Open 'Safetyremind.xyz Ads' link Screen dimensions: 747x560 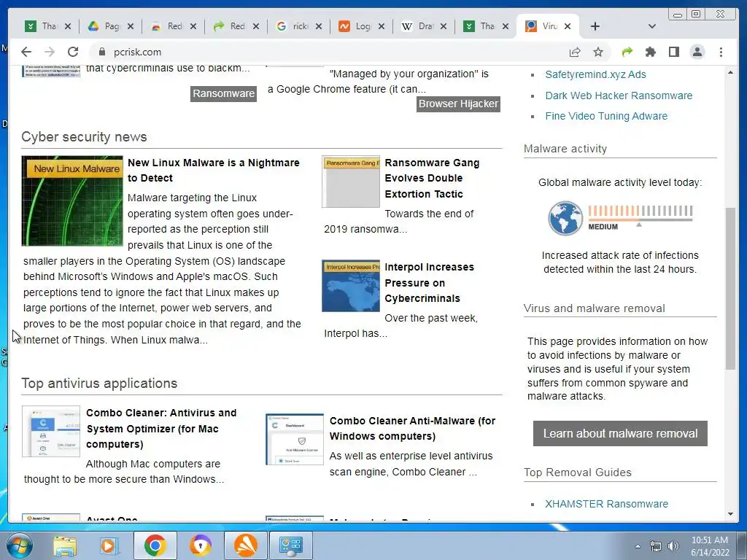pos(595,74)
